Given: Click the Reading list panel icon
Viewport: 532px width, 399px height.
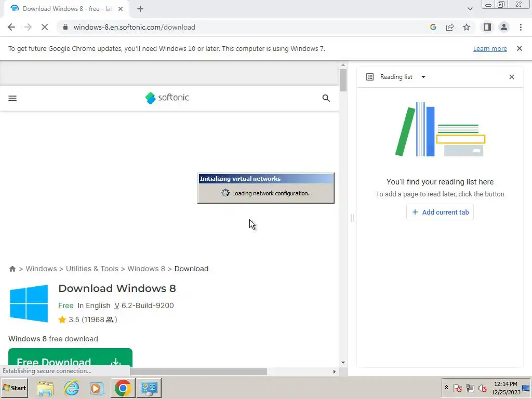Looking at the screenshot, I should pos(370,77).
